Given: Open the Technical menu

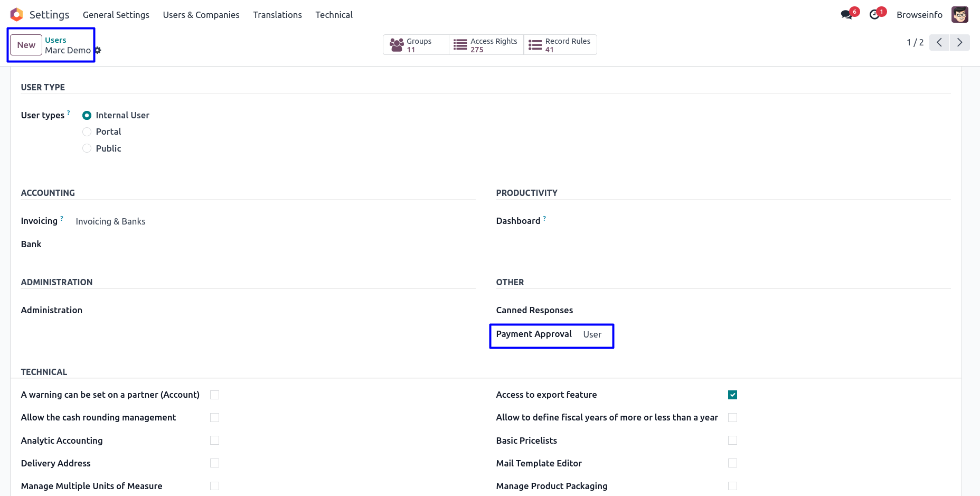Looking at the screenshot, I should point(334,15).
